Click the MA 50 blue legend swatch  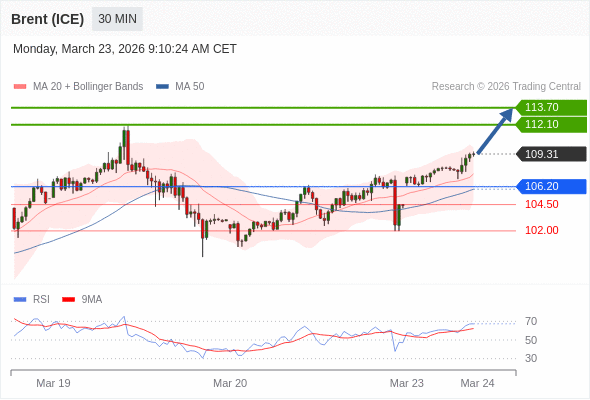point(162,87)
